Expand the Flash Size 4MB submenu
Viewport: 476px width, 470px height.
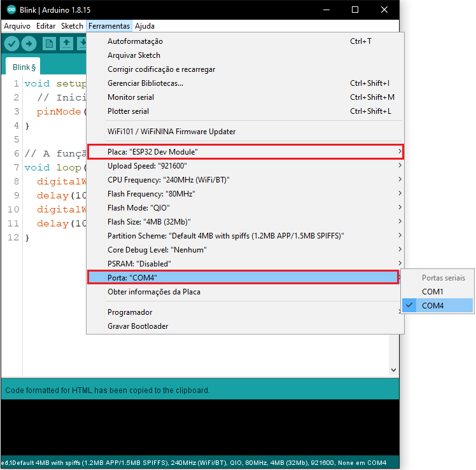coord(245,221)
